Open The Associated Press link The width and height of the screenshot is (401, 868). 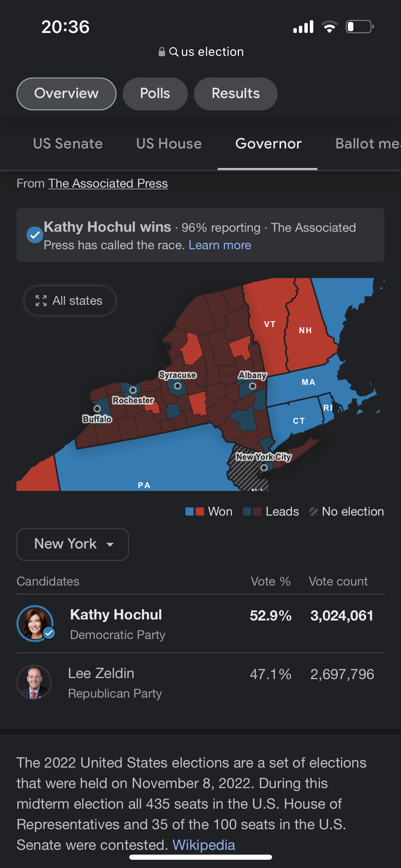pos(108,184)
